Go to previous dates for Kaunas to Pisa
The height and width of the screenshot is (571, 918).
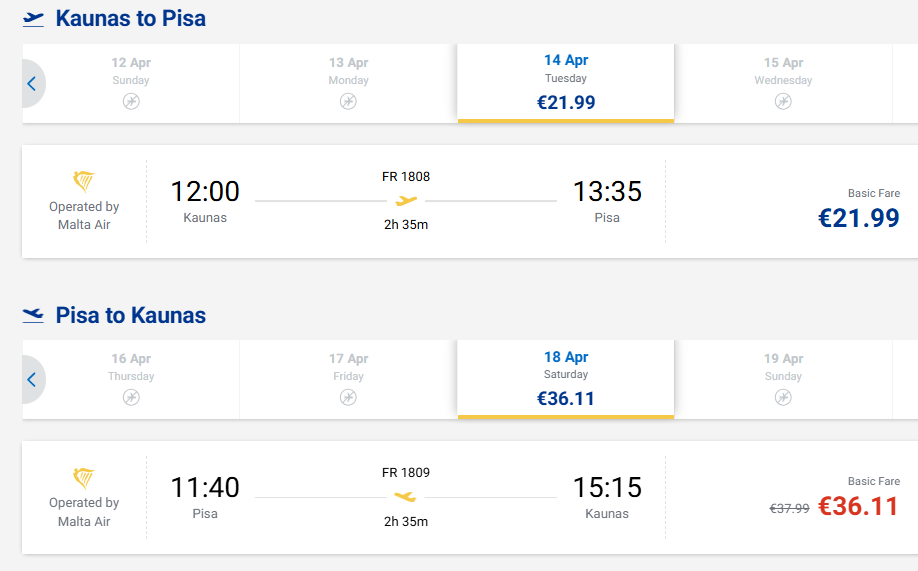(x=32, y=84)
